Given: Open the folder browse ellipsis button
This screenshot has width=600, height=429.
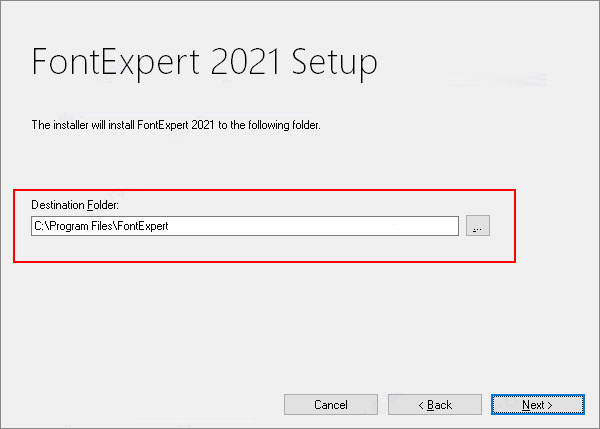Looking at the screenshot, I should [478, 226].
